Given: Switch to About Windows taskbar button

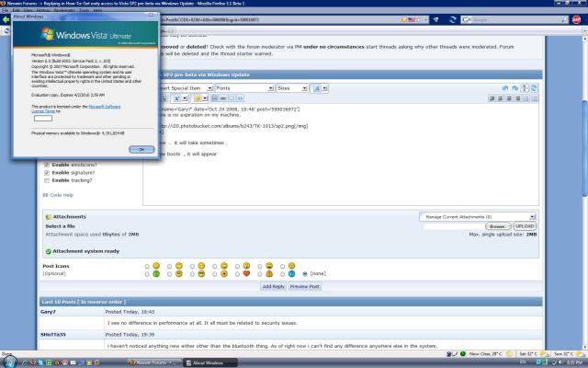Looking at the screenshot, I should pos(210,362).
